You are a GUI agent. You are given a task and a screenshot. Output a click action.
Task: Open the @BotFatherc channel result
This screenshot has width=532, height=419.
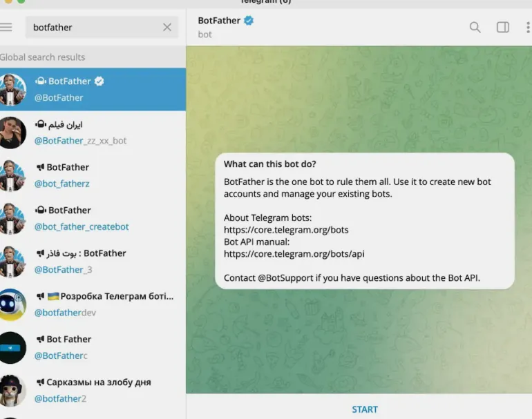(x=93, y=347)
